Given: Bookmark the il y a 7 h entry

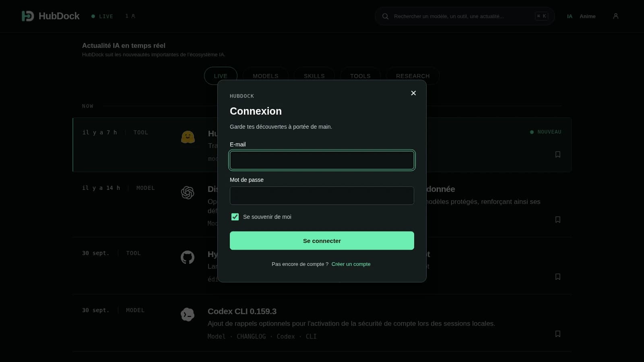Looking at the screenshot, I should (x=558, y=154).
